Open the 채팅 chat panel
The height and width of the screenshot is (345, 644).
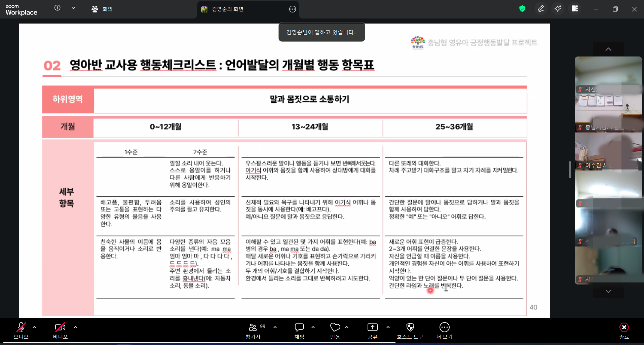pyautogui.click(x=299, y=331)
